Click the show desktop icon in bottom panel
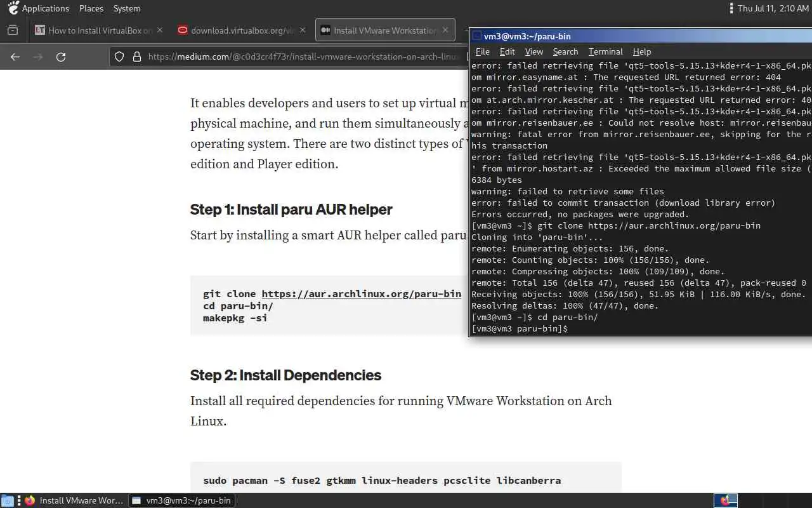The image size is (812, 508). point(7,500)
